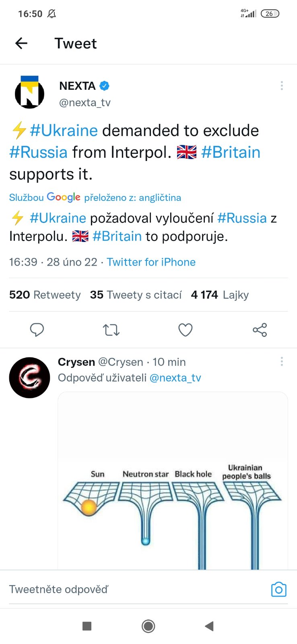This screenshot has height=644, width=297.
Task: Like the tweet with heart icon
Action: (x=185, y=330)
